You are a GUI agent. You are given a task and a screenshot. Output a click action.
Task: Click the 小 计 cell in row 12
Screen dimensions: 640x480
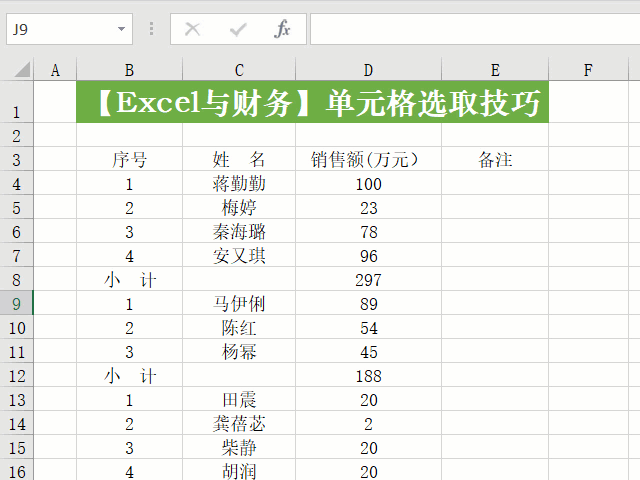(129, 375)
